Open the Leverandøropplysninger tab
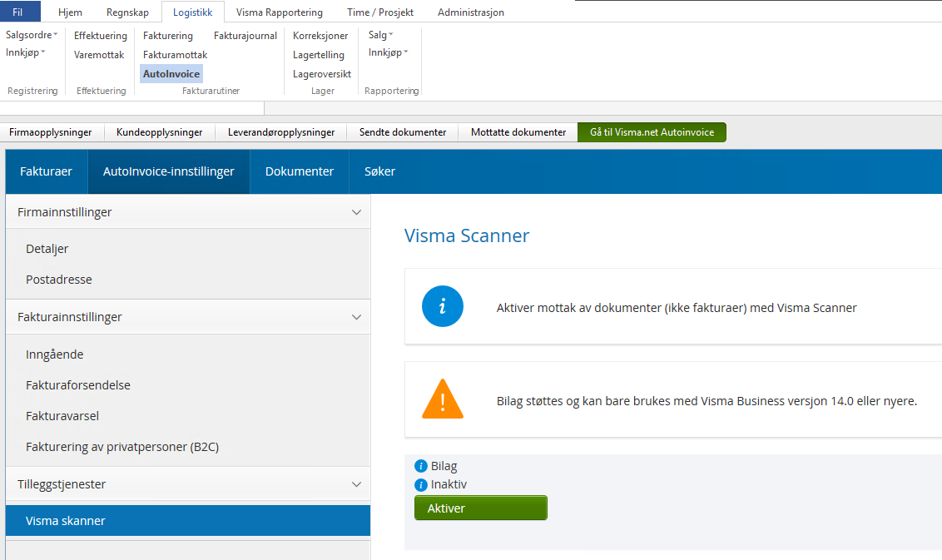Image resolution: width=942 pixels, height=560 pixels. 281,132
